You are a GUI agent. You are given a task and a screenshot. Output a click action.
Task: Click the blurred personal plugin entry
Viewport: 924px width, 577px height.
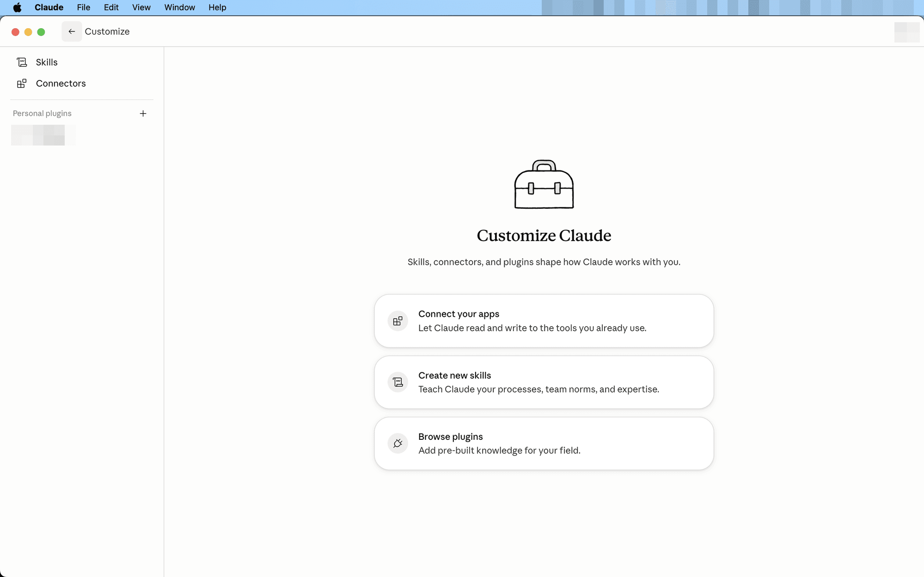pos(43,135)
